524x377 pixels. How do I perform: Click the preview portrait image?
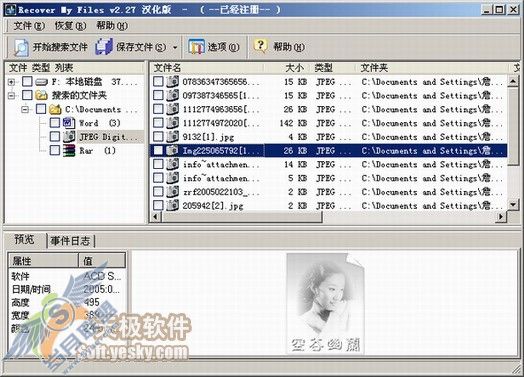325,303
